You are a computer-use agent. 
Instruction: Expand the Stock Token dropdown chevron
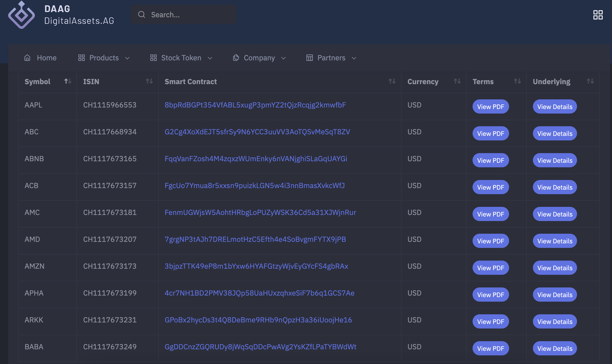210,58
